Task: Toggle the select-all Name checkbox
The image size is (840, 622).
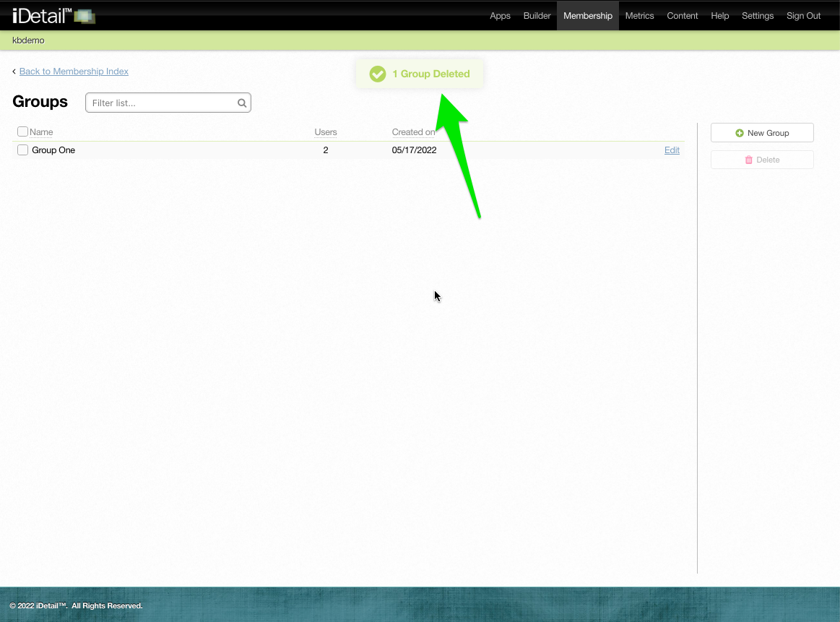Action: point(22,131)
